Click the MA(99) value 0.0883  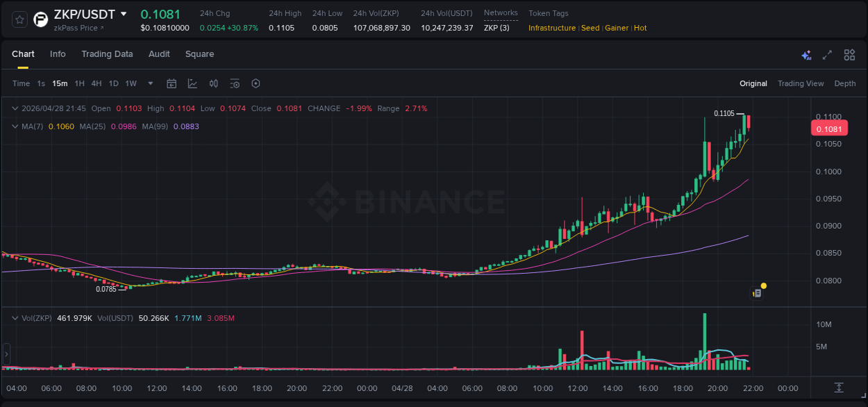tap(186, 126)
